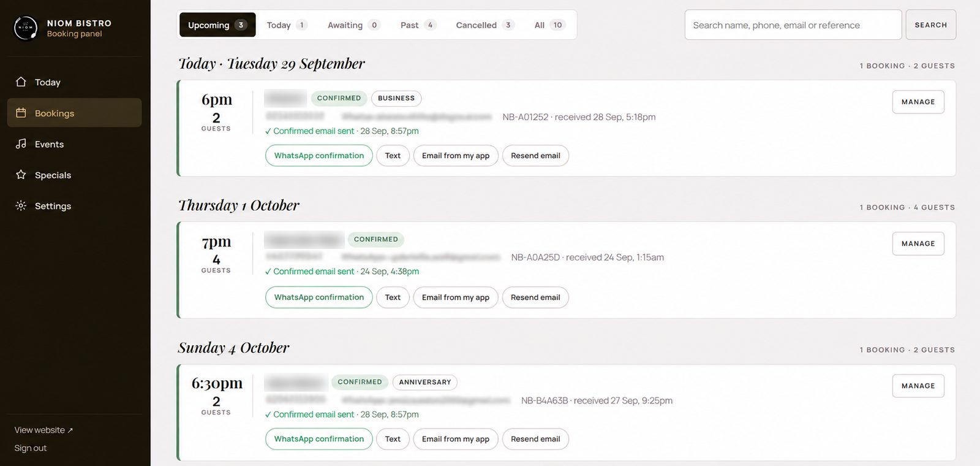980x466 pixels.
Task: Go to Specials in the sidebar
Action: pos(74,175)
